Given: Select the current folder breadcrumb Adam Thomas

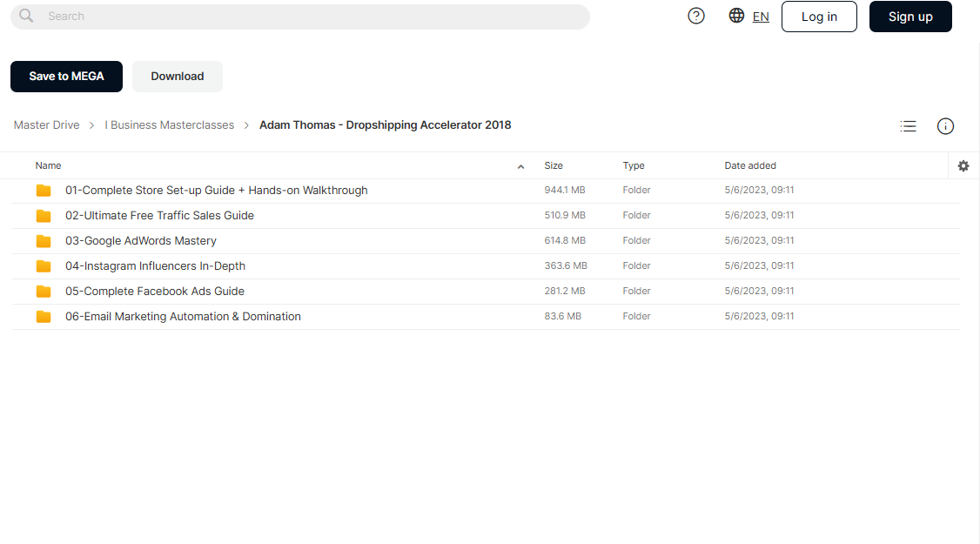Looking at the screenshot, I should click(385, 125).
